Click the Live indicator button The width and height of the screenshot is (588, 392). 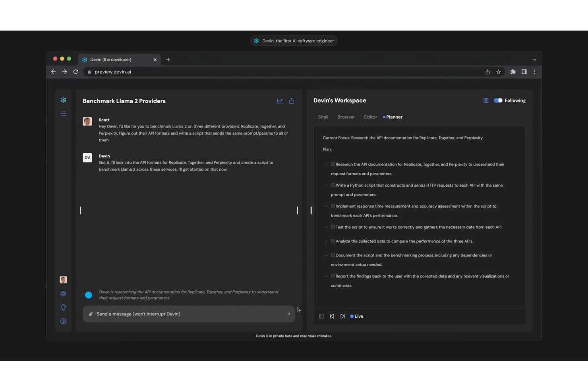(357, 317)
